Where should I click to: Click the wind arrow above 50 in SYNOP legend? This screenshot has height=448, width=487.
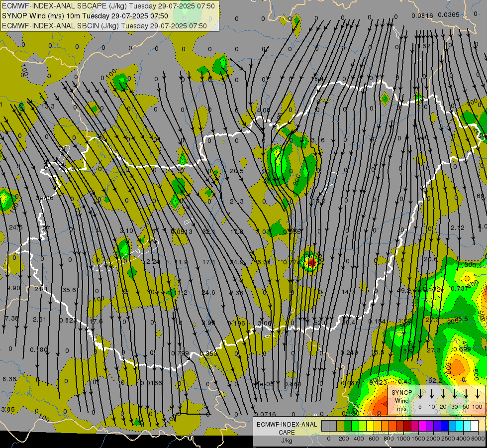[x=466, y=393]
